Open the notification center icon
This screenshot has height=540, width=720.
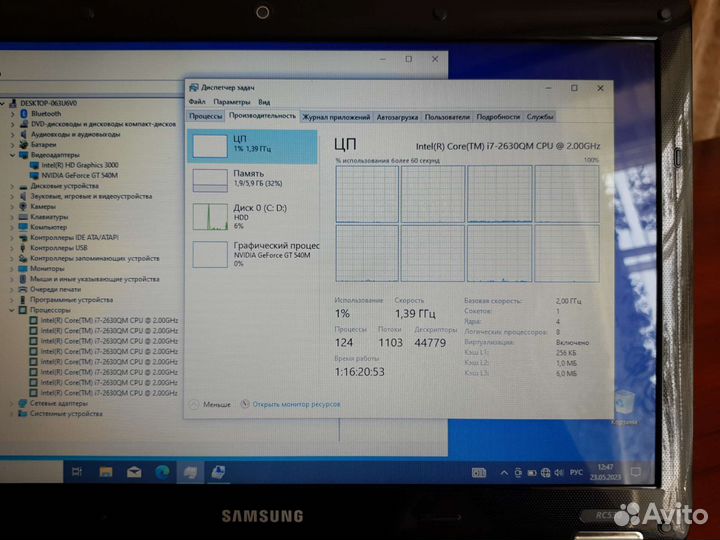click(x=636, y=472)
